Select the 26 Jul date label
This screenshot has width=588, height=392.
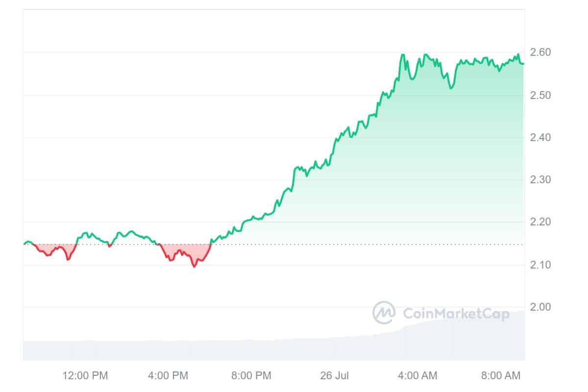[335, 376]
